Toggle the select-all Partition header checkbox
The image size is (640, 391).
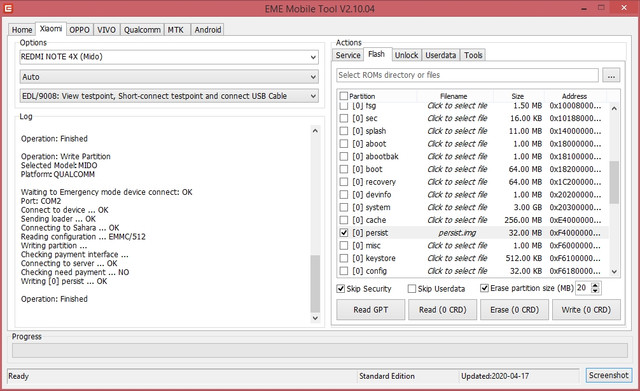pos(344,96)
